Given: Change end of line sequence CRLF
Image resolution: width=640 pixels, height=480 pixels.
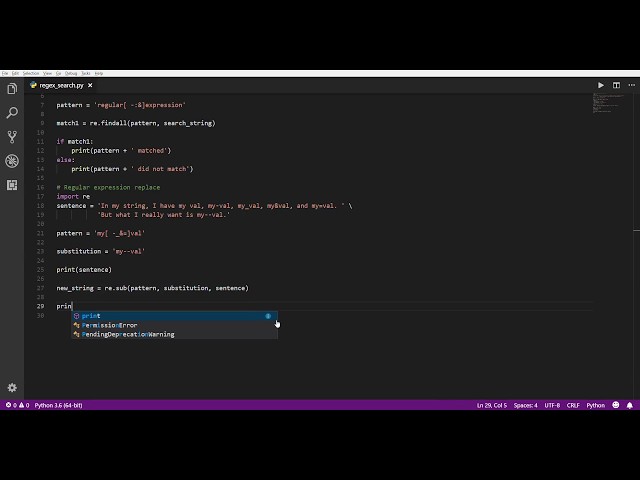Looking at the screenshot, I should 573,405.
